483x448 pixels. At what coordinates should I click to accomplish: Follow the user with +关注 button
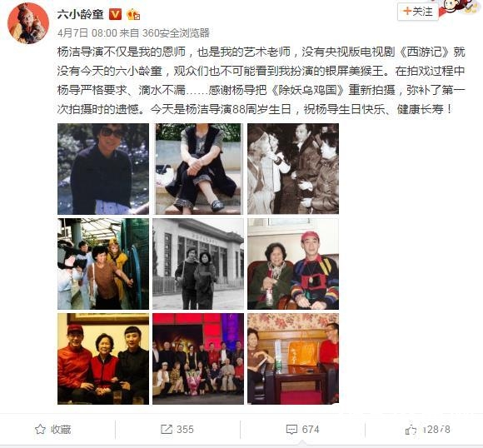tap(418, 12)
